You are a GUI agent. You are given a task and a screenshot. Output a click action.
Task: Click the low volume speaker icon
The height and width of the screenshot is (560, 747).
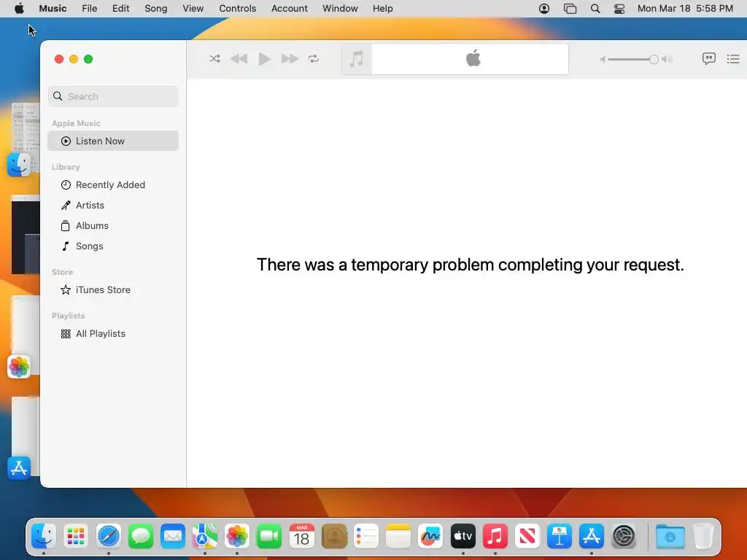point(603,60)
